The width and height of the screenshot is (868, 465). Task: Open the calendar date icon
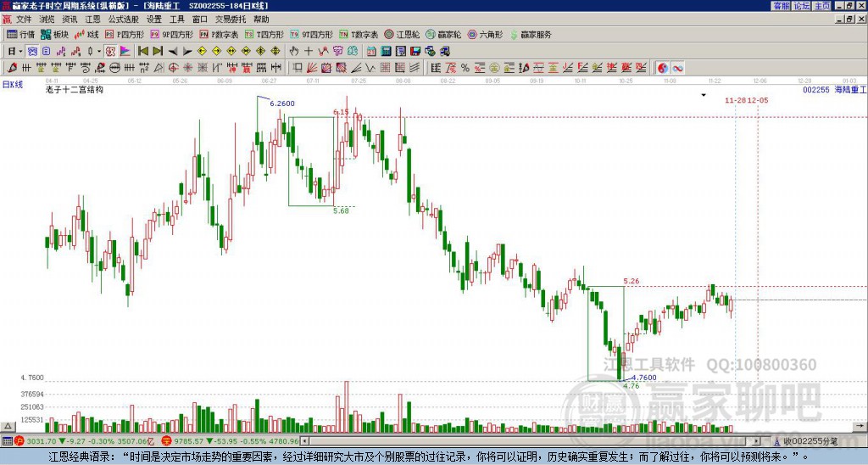[x=371, y=51]
